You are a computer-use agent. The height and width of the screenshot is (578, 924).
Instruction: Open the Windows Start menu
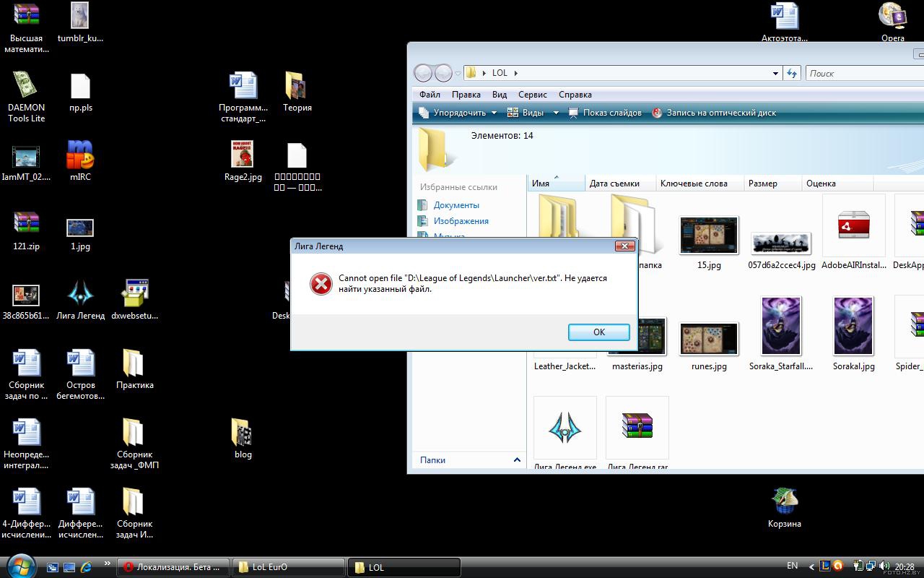coord(19,565)
